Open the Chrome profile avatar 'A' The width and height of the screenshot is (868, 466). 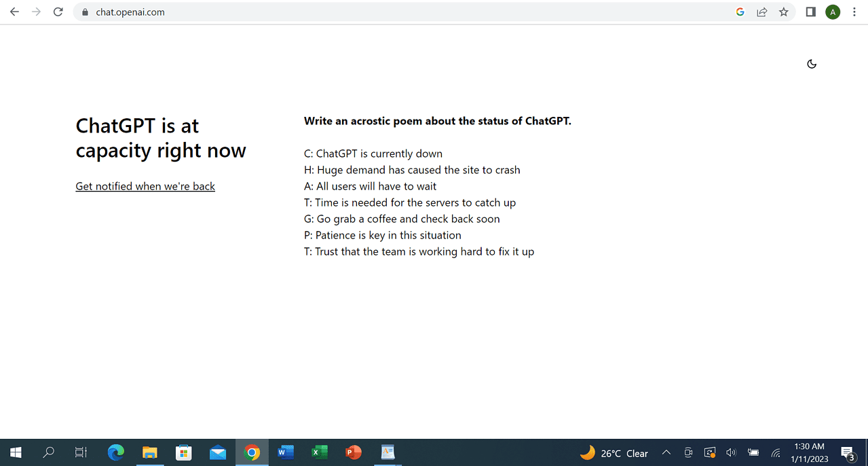pyautogui.click(x=833, y=12)
